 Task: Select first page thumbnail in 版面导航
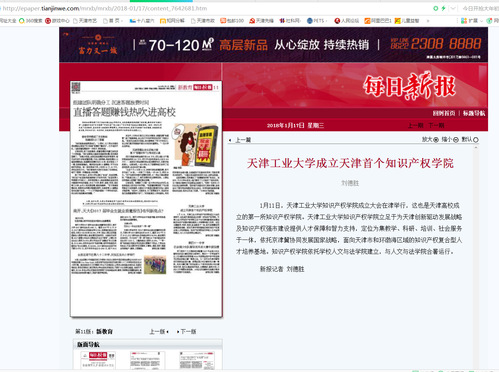[x=98, y=360]
